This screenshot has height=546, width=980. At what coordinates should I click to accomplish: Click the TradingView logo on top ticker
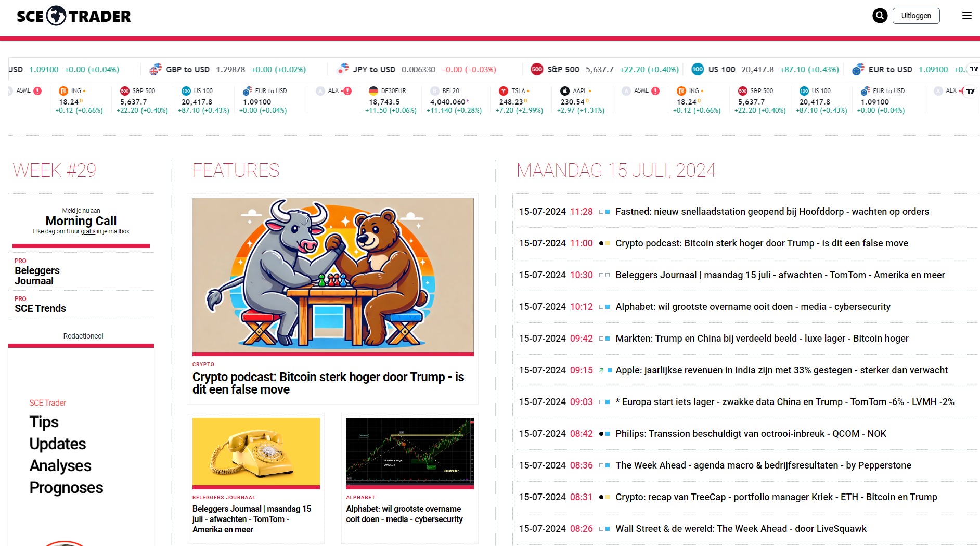click(x=974, y=69)
